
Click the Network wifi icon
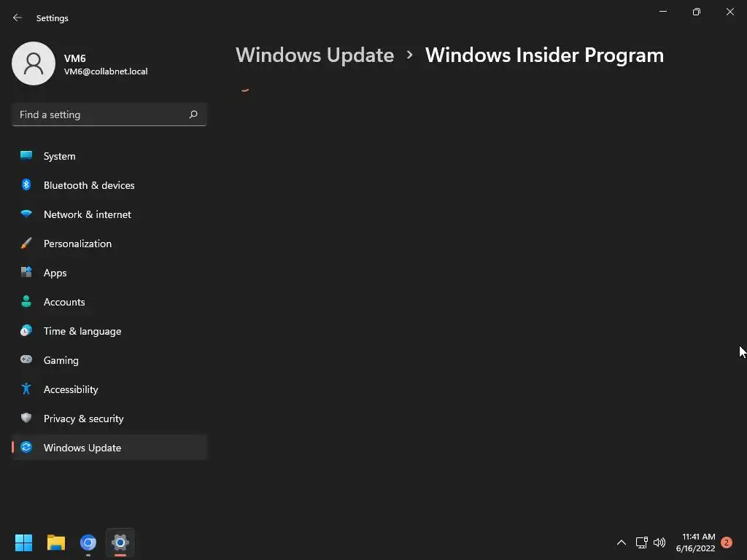[x=26, y=214]
